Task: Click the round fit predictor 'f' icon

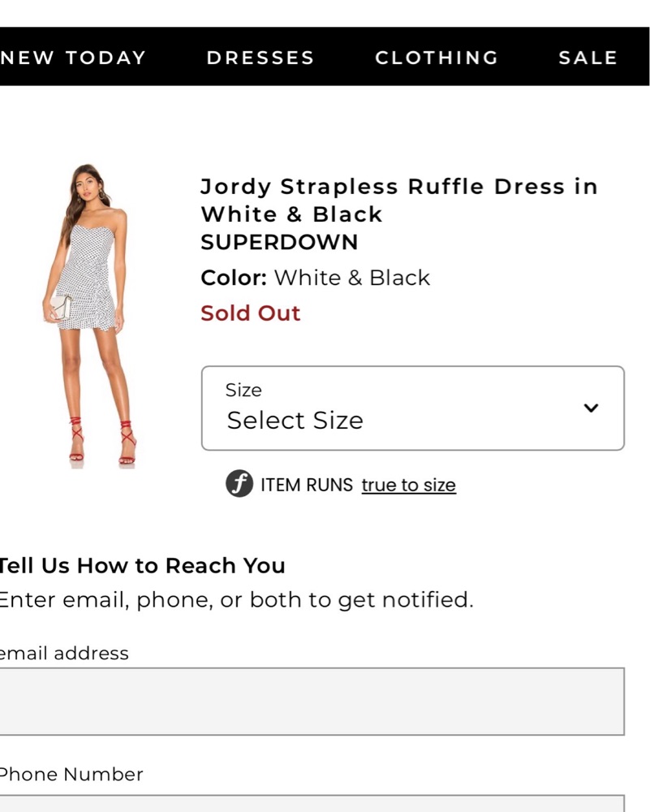Action: pos(239,484)
